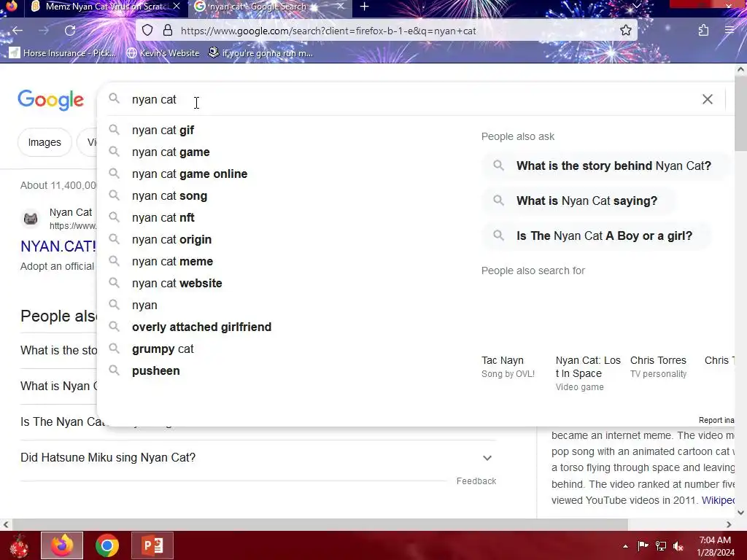The image size is (747, 560).
Task: Open Chris Torres TV personality search
Action: pos(659,367)
